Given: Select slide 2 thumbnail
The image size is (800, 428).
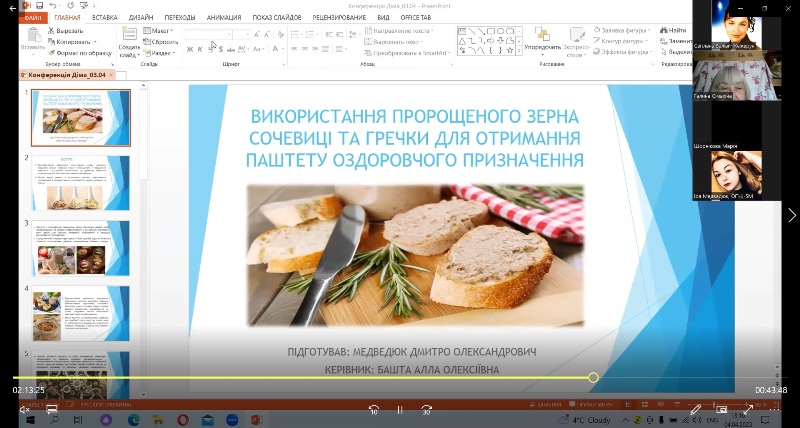Looking at the screenshot, I should (x=81, y=183).
